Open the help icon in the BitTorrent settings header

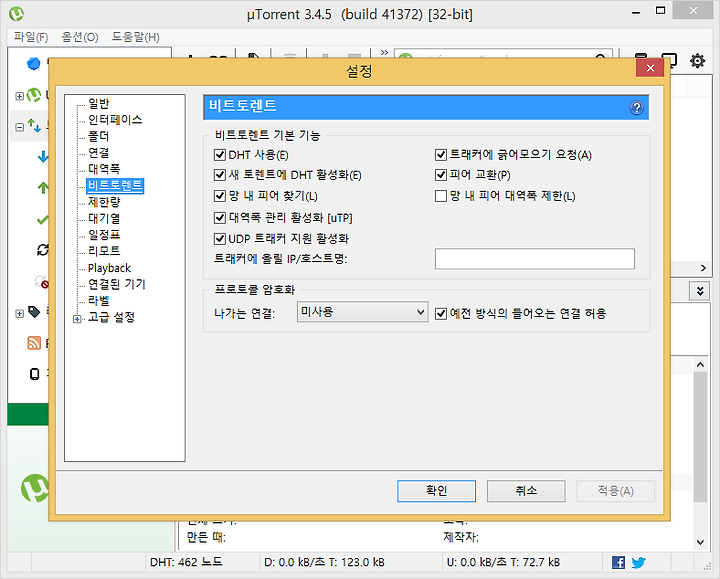(636, 108)
